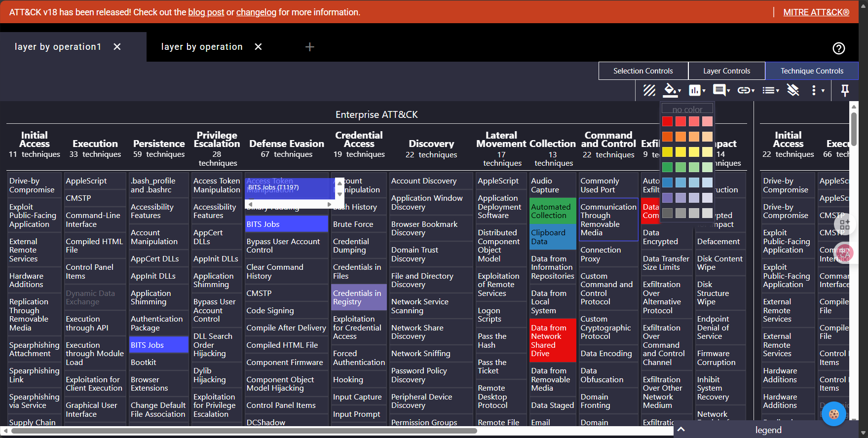This screenshot has width=868, height=438.
Task: Click the cookie settings icon
Action: [833, 414]
